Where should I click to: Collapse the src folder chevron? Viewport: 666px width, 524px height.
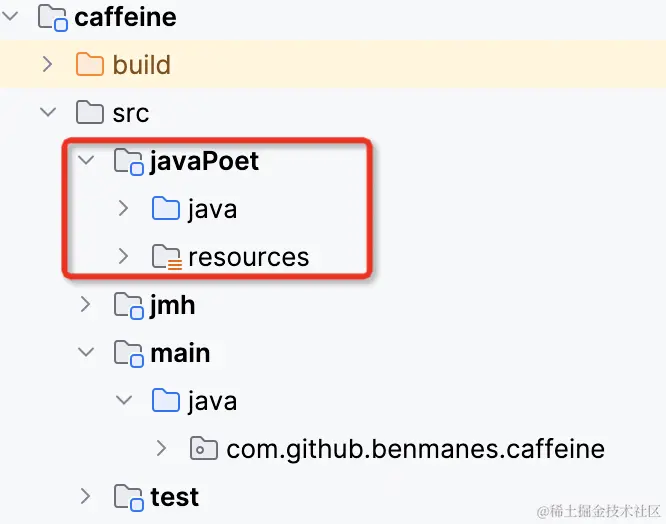point(48,113)
